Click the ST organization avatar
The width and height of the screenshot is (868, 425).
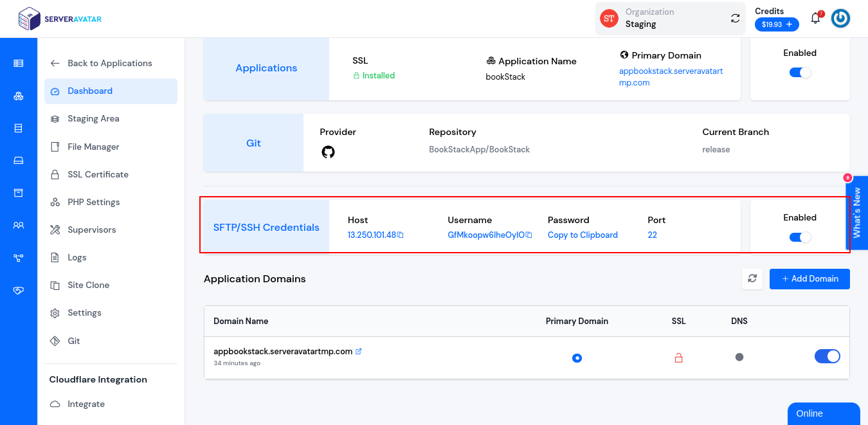coord(609,19)
